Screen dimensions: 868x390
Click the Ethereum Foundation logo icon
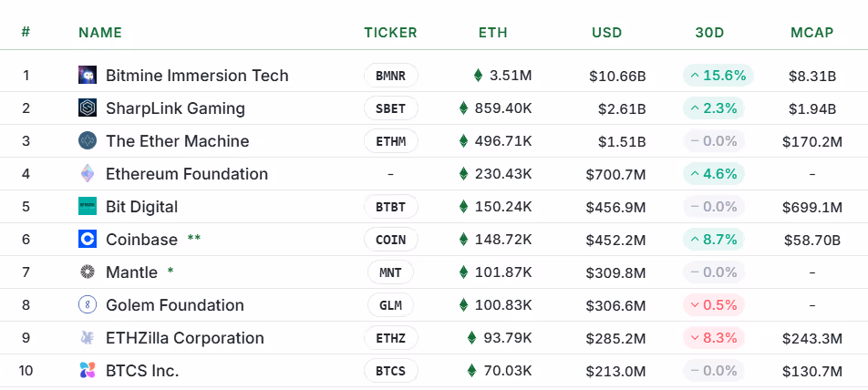click(88, 174)
